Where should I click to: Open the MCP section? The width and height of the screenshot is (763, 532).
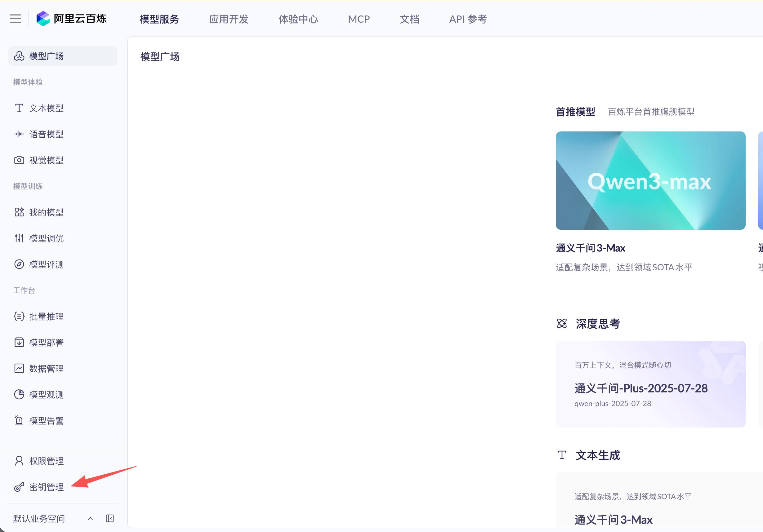click(359, 19)
